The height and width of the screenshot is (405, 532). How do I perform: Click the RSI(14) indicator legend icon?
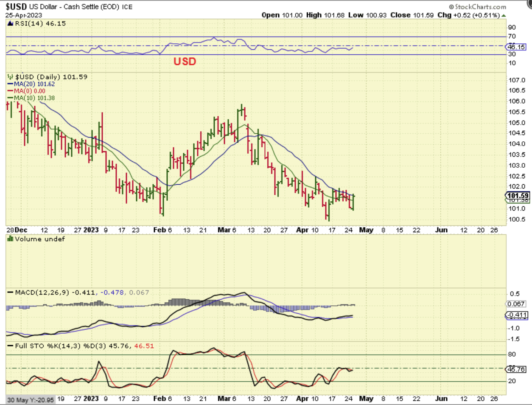tap(10, 24)
